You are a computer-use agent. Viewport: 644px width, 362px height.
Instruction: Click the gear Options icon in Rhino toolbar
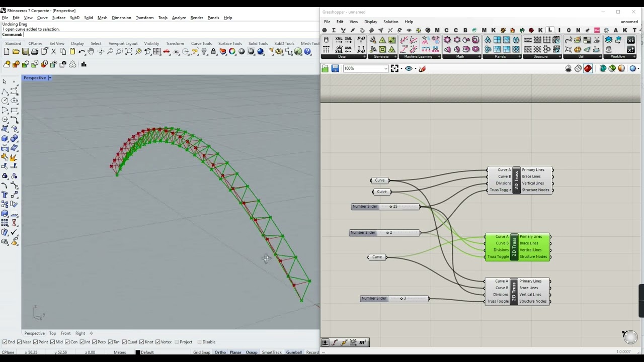coord(279,51)
